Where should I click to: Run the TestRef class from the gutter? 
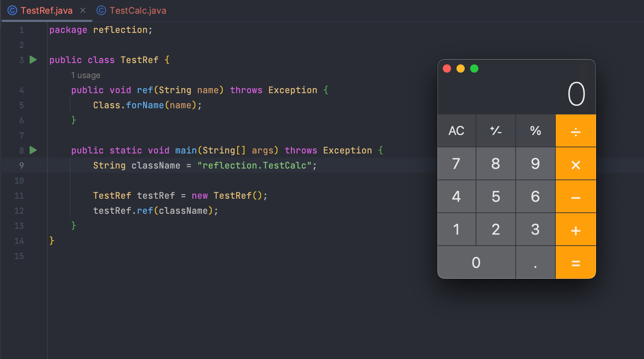click(33, 60)
